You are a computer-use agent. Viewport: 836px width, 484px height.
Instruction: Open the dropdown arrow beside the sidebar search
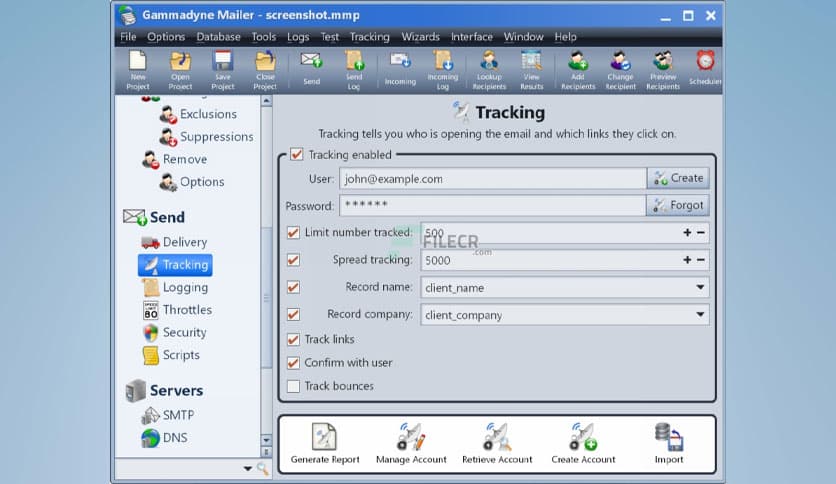248,468
